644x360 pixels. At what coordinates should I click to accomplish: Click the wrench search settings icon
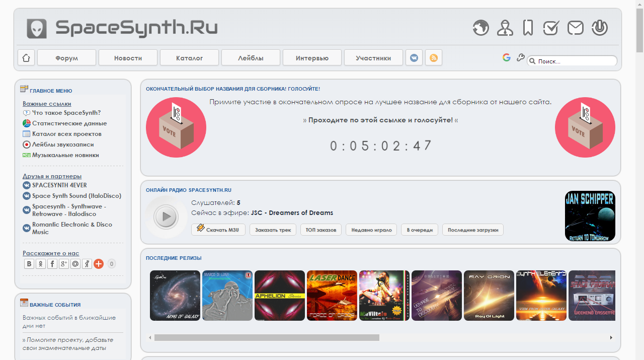(x=521, y=57)
